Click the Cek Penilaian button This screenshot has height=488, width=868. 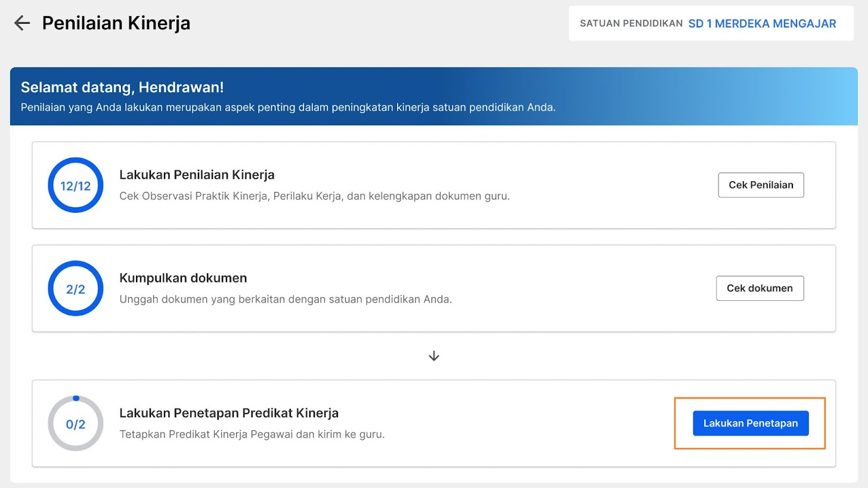tap(761, 185)
